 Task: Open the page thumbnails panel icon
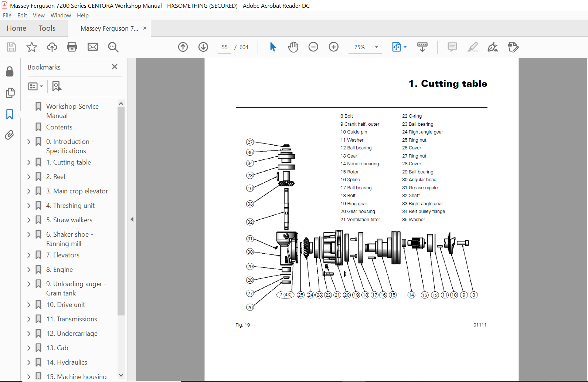coord(10,93)
